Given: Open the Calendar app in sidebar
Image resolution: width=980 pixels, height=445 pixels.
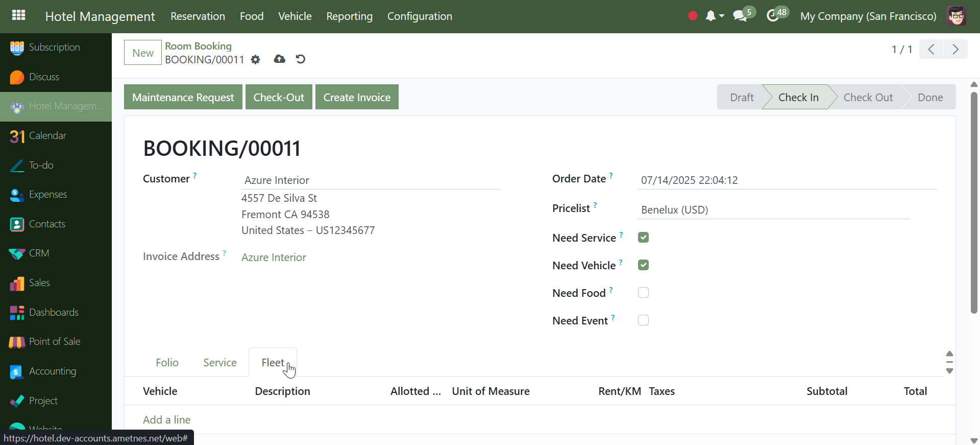Looking at the screenshot, I should [x=47, y=136].
